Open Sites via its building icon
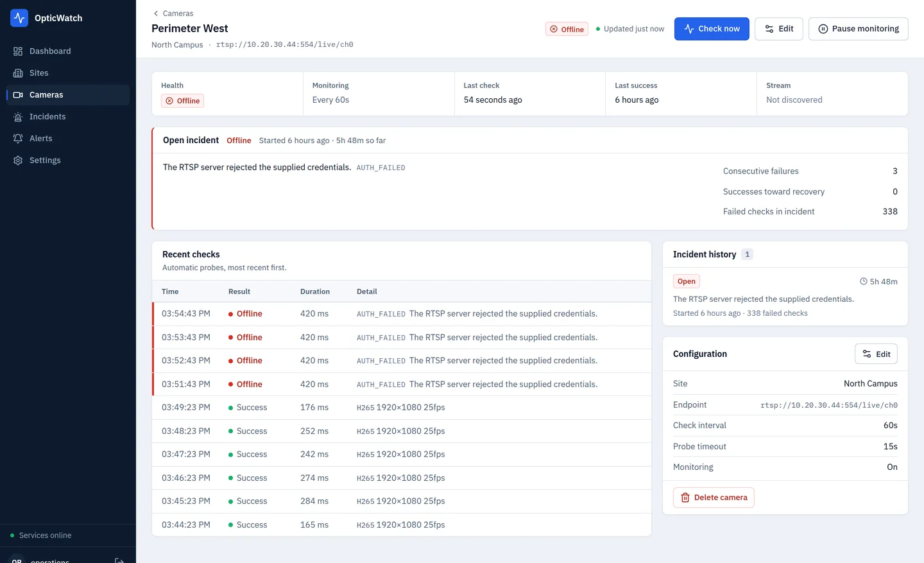 coord(18,73)
